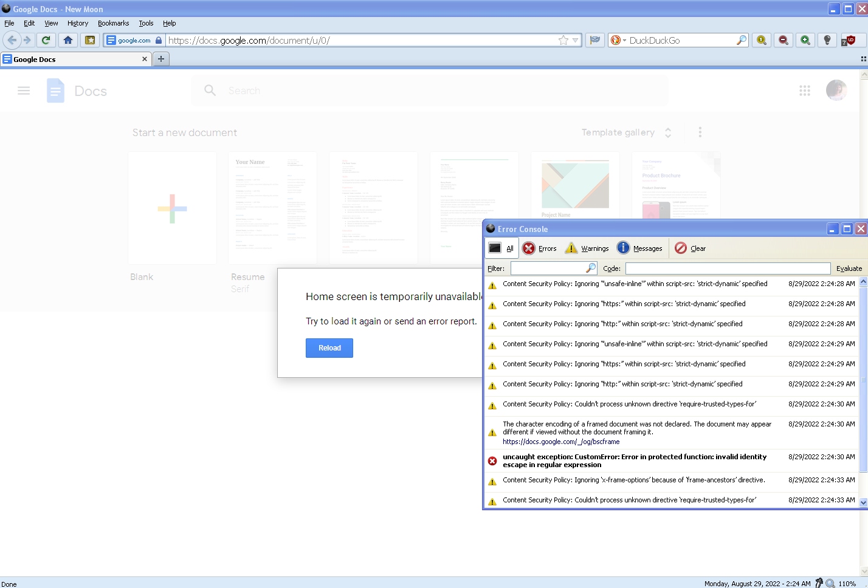Open the Help menu
The image size is (868, 588).
(x=169, y=23)
